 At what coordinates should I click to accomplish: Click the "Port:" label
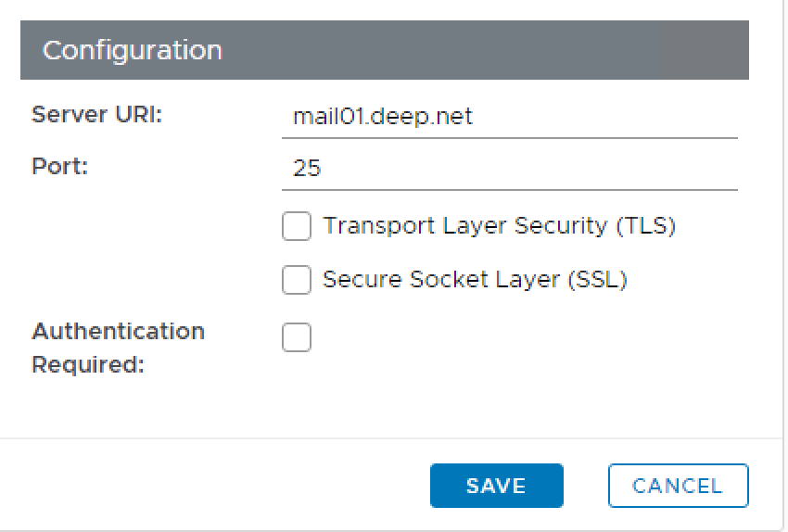pos(59,167)
